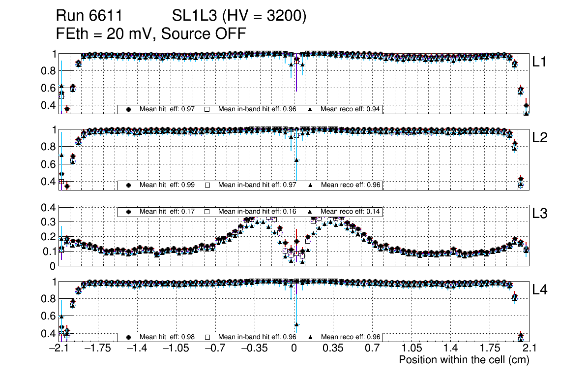Click the "0.35" x-axis tick label

coord(333,348)
